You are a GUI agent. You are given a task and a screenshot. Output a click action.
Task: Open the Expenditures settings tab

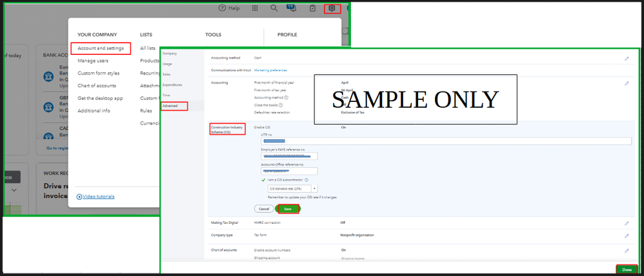tap(172, 84)
